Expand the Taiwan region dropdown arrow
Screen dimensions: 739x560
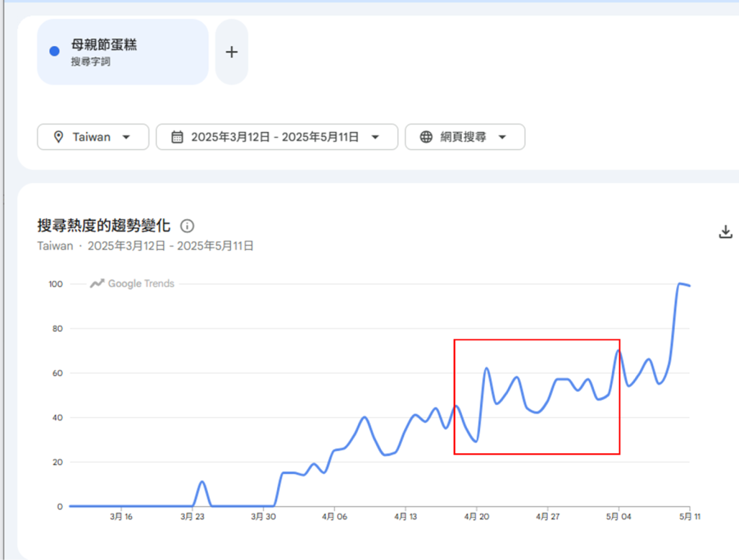tap(126, 137)
